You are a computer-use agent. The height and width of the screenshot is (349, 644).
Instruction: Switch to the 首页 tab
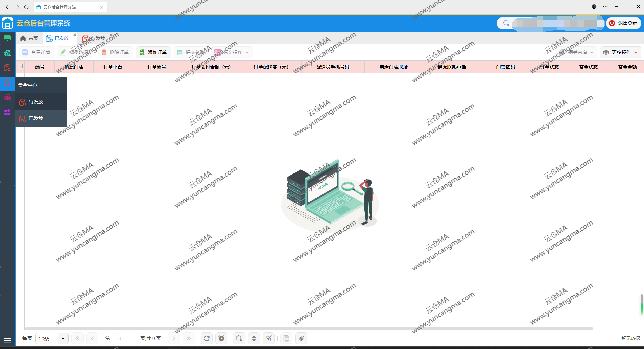29,38
